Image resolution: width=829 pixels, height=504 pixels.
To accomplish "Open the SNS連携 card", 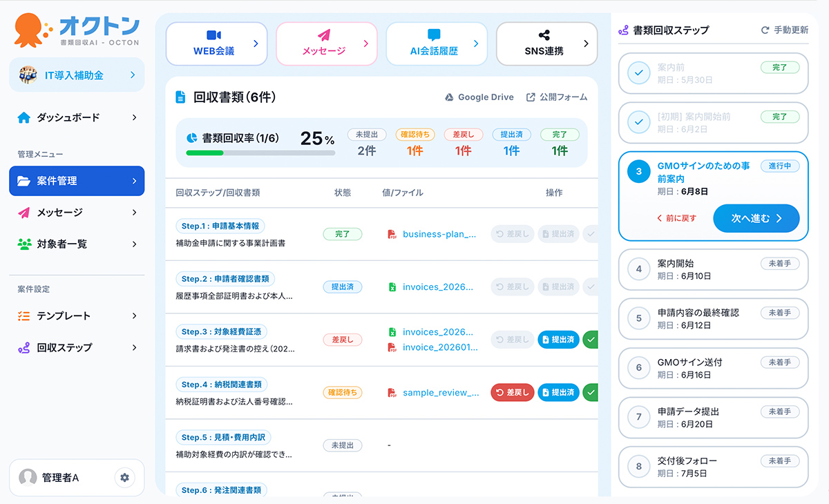I will 546,43.
